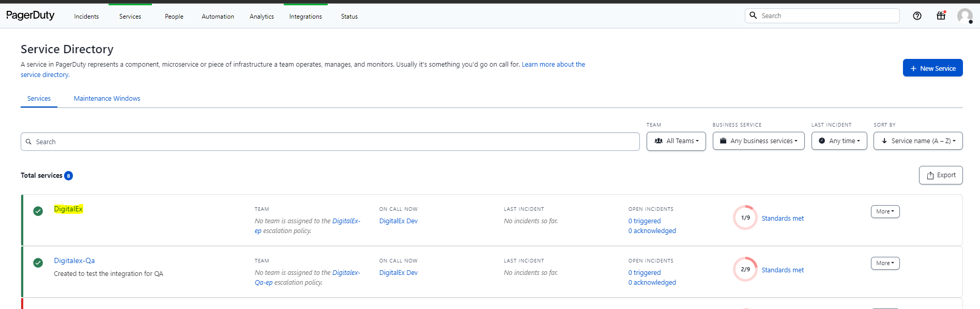Viewport: 980px width, 309px height.
Task: Open the Digitalex-Qa service link
Action: tap(74, 261)
